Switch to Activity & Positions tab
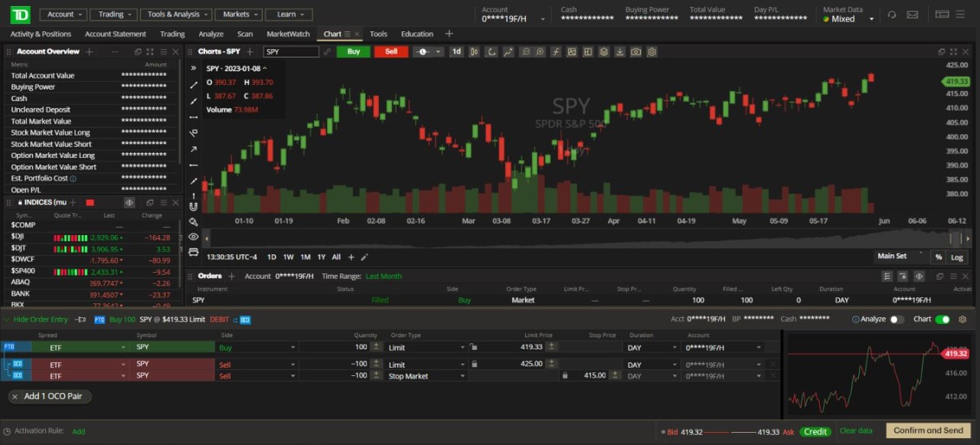 point(41,34)
